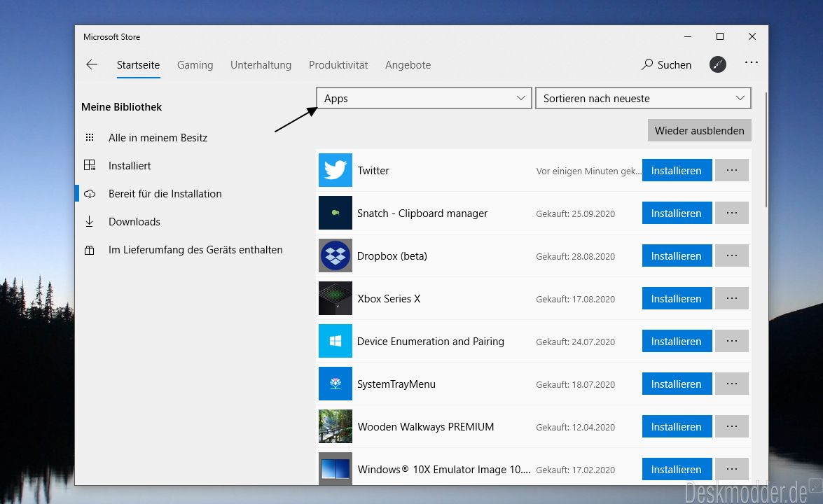Open more options for Snatch Clipboard manager

(x=732, y=212)
